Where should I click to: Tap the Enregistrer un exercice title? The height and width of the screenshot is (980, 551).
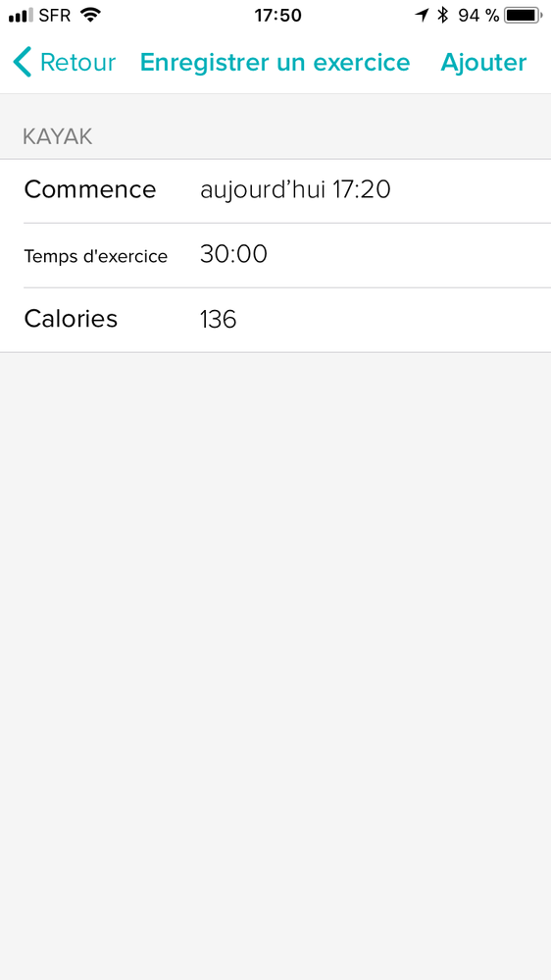pyautogui.click(x=275, y=63)
